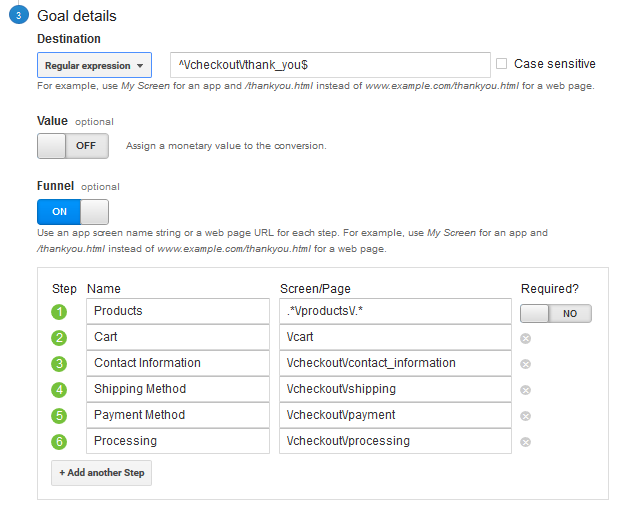Click the + Add another Step button
Image resolution: width=618 pixels, height=507 pixels.
[x=101, y=473]
